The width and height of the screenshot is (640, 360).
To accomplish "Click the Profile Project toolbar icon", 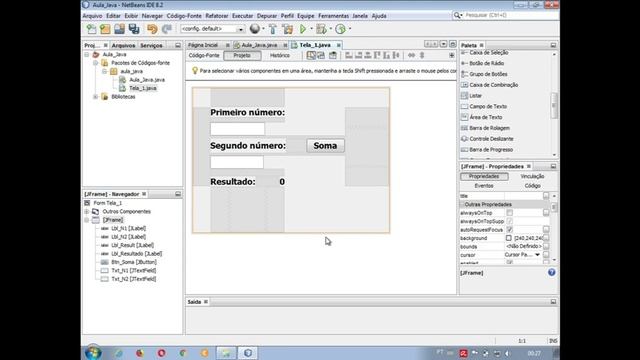I will point(340,29).
